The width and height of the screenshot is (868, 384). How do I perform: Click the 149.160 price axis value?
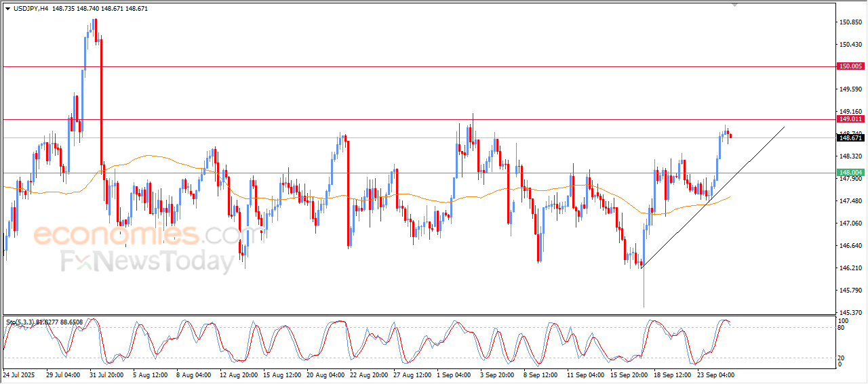(x=850, y=112)
